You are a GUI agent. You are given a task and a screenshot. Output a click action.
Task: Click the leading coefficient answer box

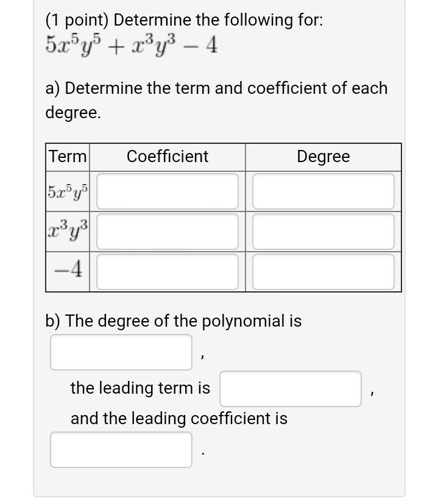120,450
